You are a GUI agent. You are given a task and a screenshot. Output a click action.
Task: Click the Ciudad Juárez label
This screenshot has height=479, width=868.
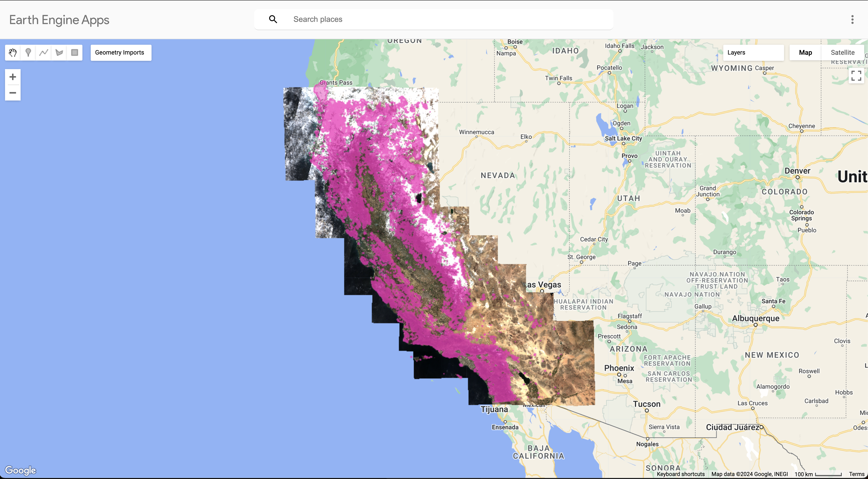coord(733,427)
